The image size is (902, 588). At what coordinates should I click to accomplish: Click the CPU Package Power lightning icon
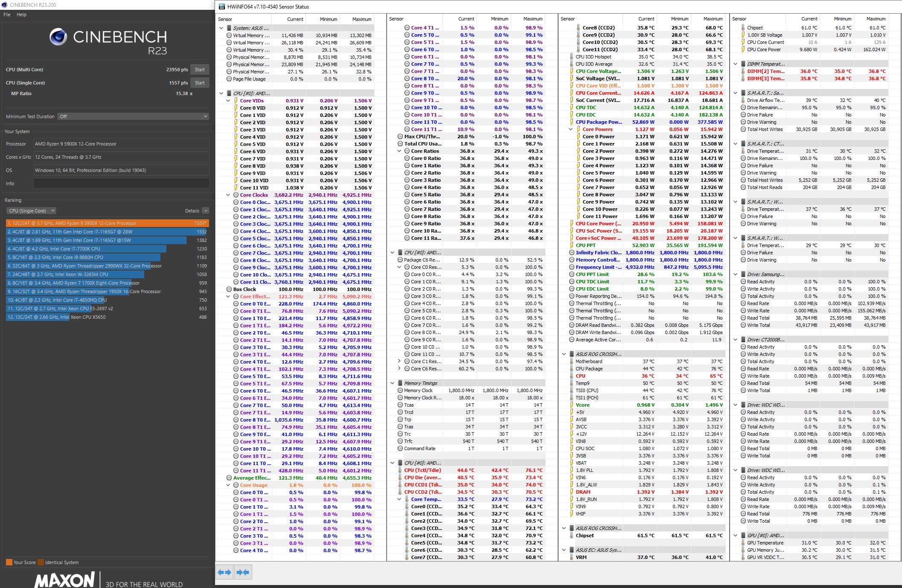pyautogui.click(x=572, y=122)
